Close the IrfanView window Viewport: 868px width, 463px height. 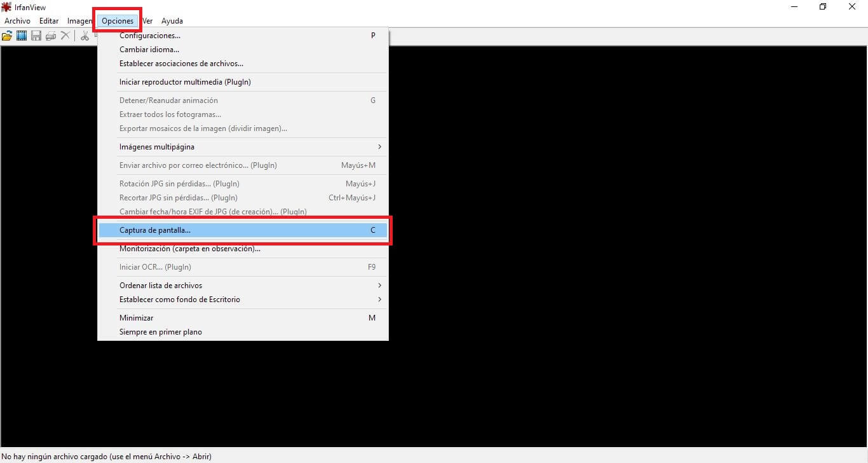pos(852,7)
